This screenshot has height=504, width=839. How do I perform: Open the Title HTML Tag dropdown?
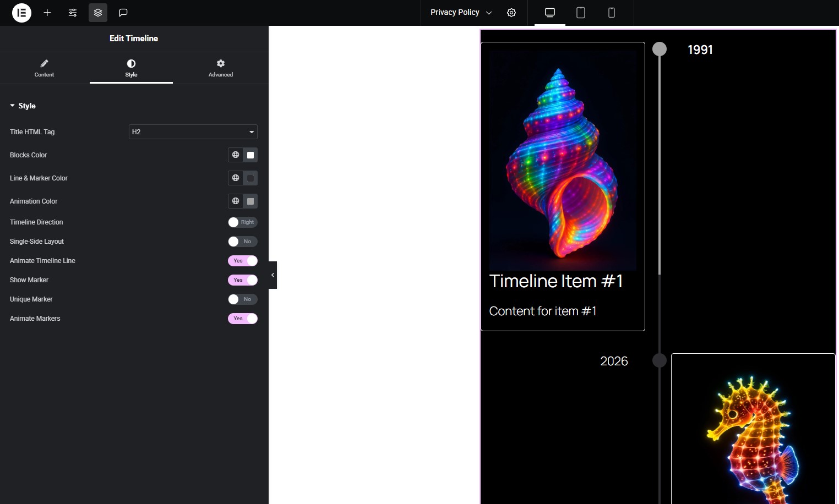pyautogui.click(x=193, y=132)
